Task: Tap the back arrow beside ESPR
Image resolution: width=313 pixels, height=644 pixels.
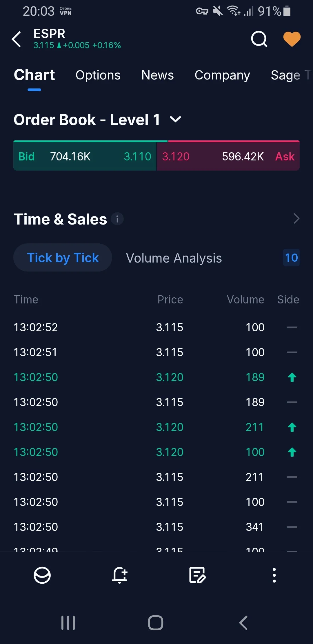Action: point(17,39)
